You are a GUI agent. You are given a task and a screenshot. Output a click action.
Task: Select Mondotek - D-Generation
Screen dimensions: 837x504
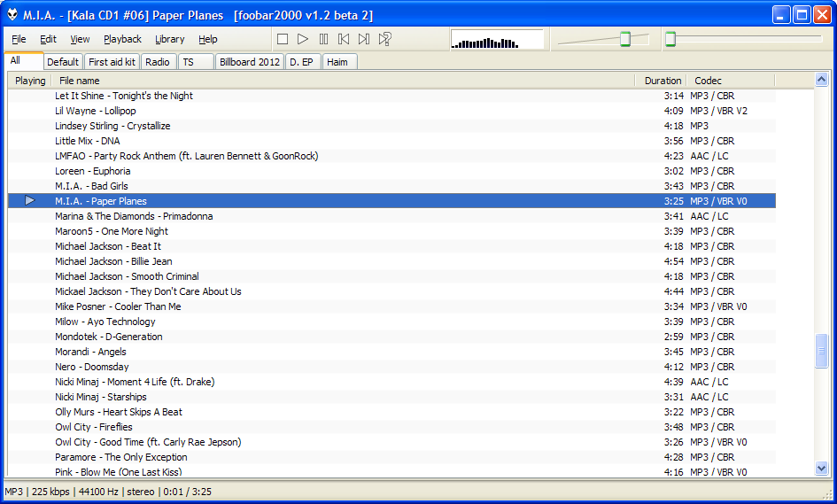[x=391, y=337]
